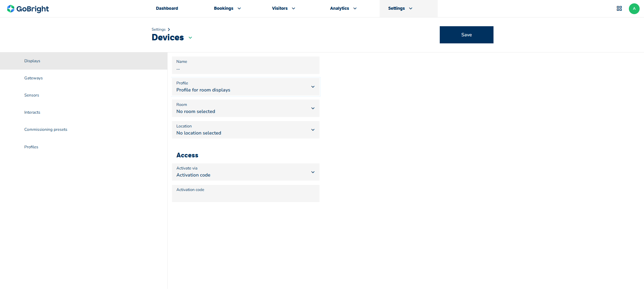Open the Sensors section

point(32,95)
